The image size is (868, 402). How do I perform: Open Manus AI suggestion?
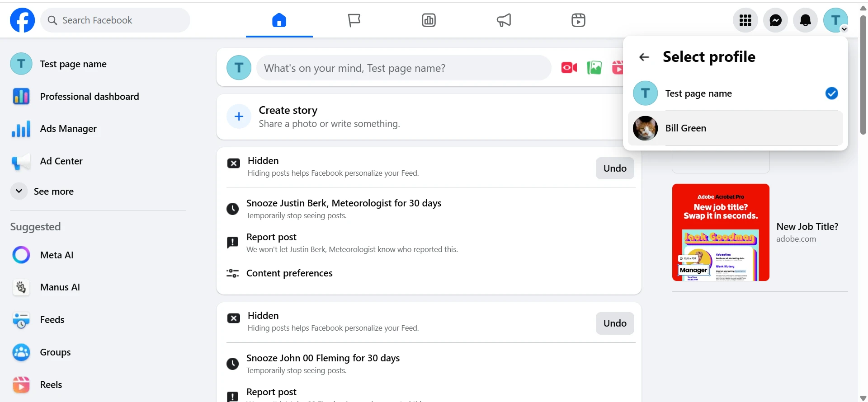pyautogui.click(x=98, y=287)
